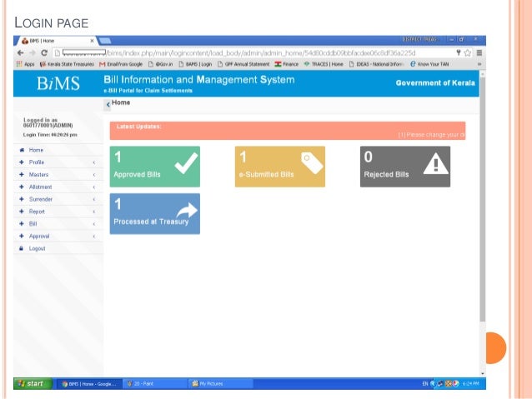Click plus icon beside Masters

tap(22, 174)
